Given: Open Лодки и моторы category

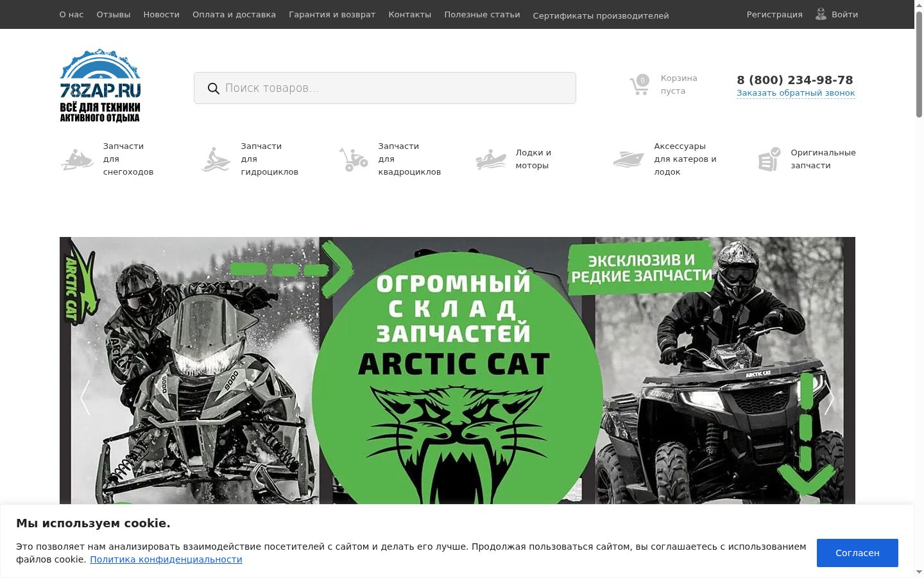Looking at the screenshot, I should point(533,159).
